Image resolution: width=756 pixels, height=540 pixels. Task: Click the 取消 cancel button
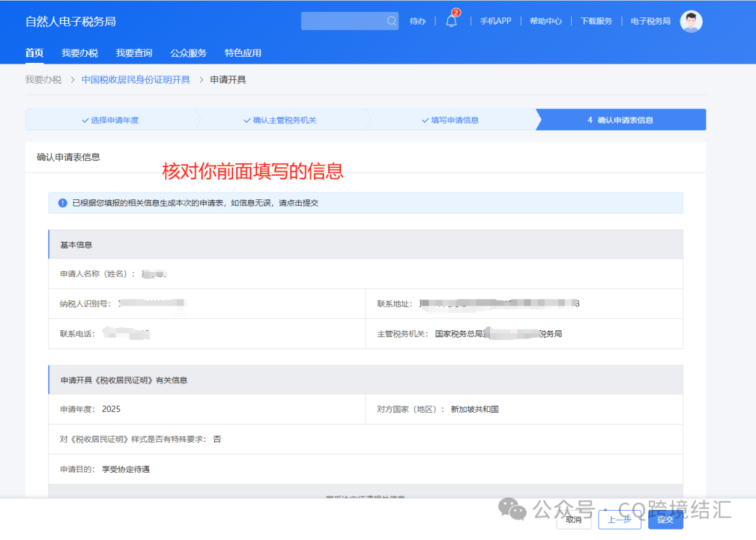coord(573,520)
